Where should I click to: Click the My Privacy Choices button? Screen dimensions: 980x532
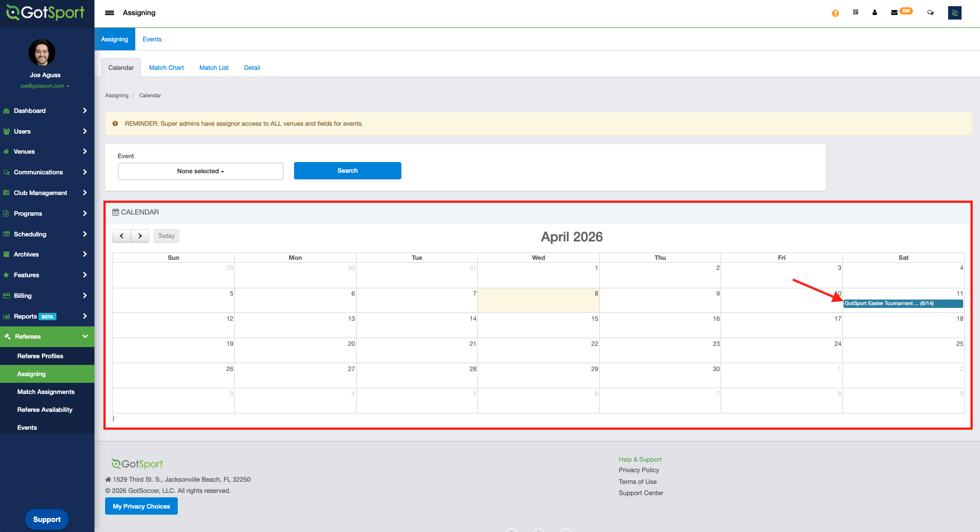(x=141, y=506)
